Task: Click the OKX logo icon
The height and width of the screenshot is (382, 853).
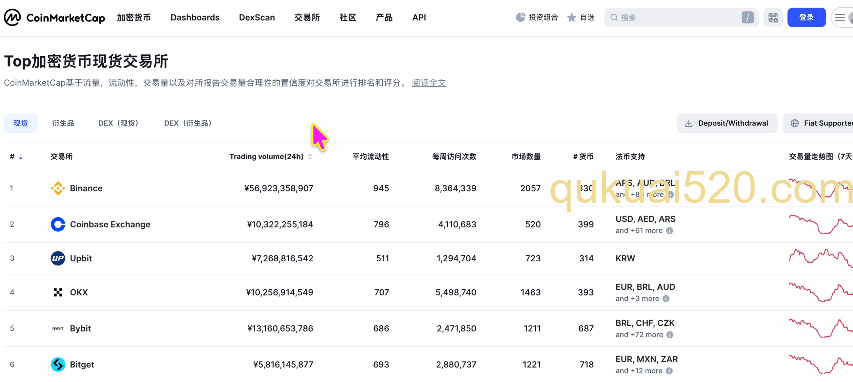Action: tap(58, 292)
